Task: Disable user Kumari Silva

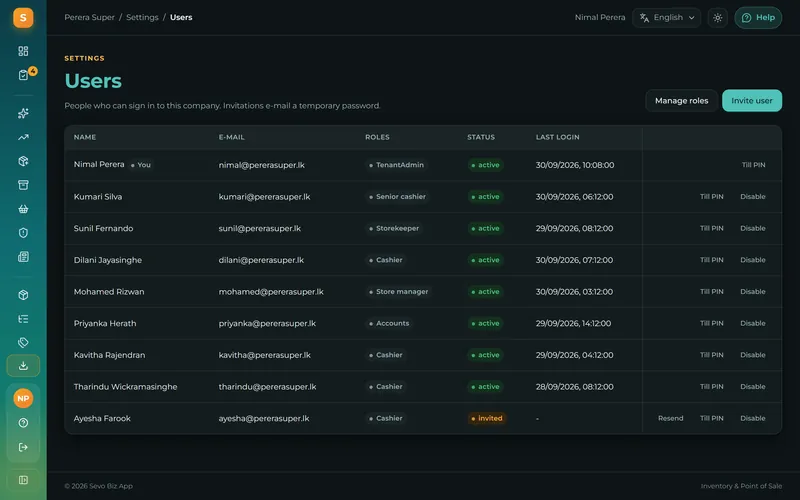Action: 753,196
